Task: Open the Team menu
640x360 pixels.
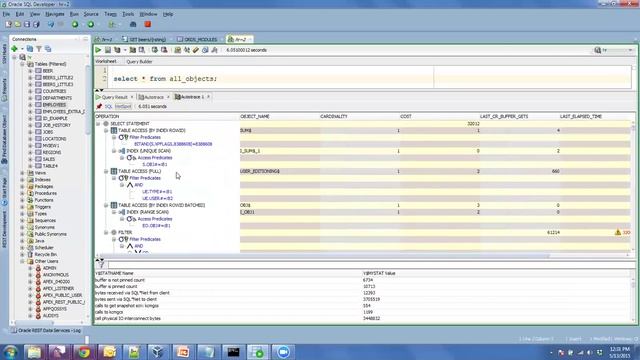Action: coord(110,14)
